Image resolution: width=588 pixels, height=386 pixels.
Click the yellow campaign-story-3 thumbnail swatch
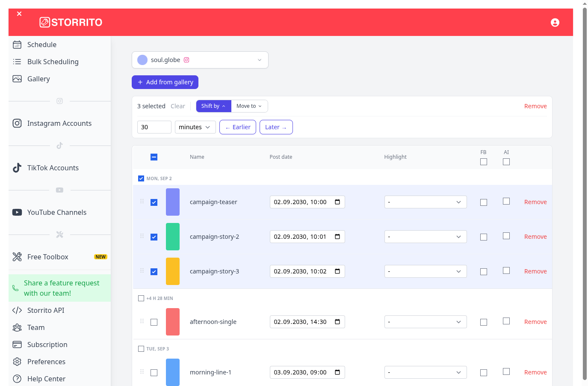point(173,271)
